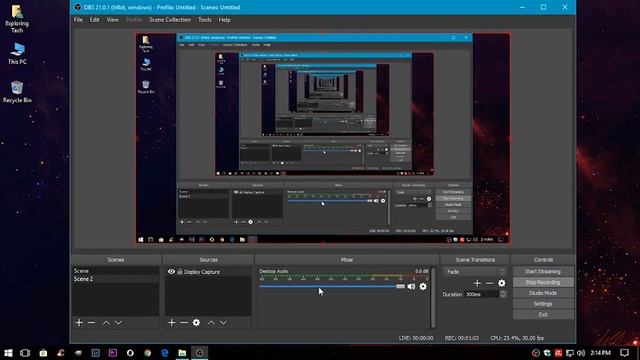Remove the selected scene with the Scenes minus button
This screenshot has height=360, width=640.
[x=91, y=323]
